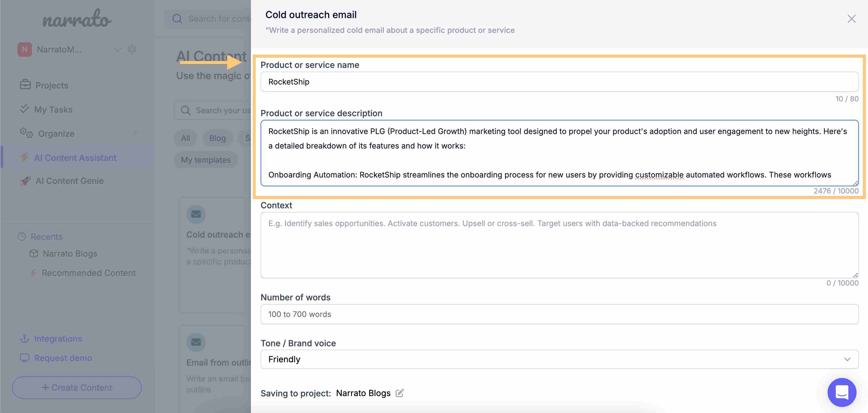
Task: Click the Narrato logo
Action: point(77,18)
